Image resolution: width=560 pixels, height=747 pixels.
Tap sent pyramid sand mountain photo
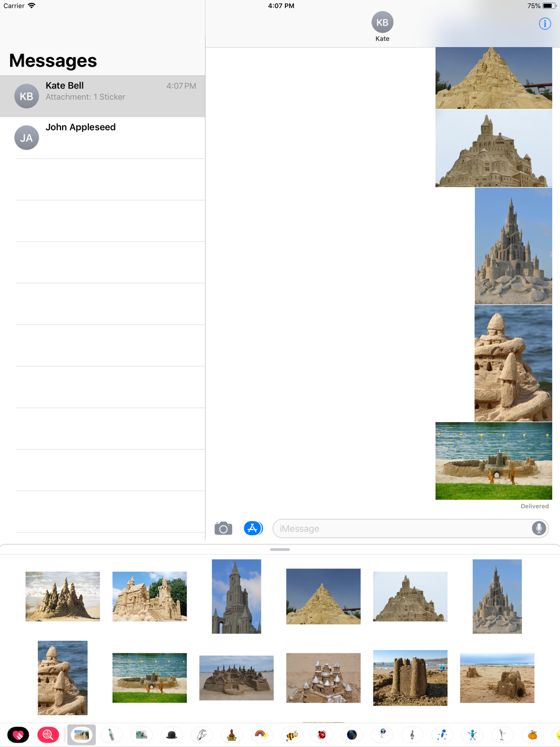click(x=494, y=78)
